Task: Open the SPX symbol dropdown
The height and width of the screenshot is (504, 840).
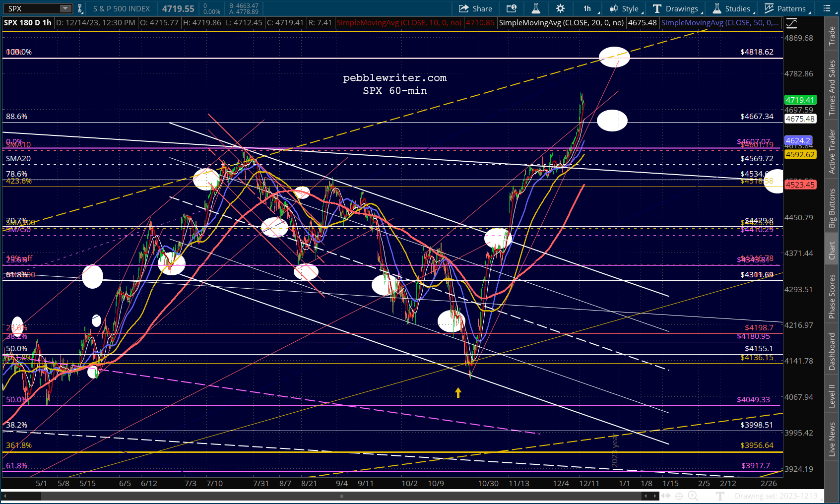Action: 65,8
